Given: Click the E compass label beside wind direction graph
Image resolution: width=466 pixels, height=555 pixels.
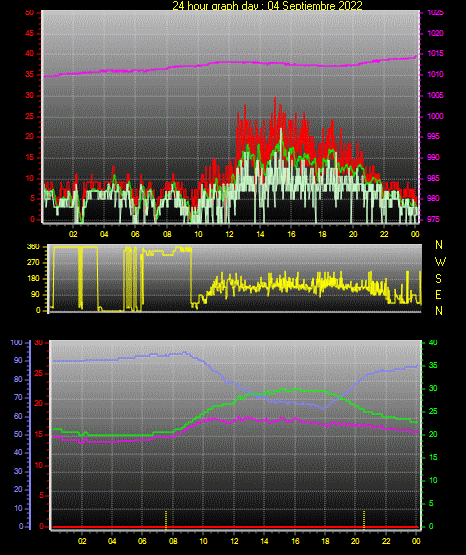Looking at the screenshot, I should point(438,295).
